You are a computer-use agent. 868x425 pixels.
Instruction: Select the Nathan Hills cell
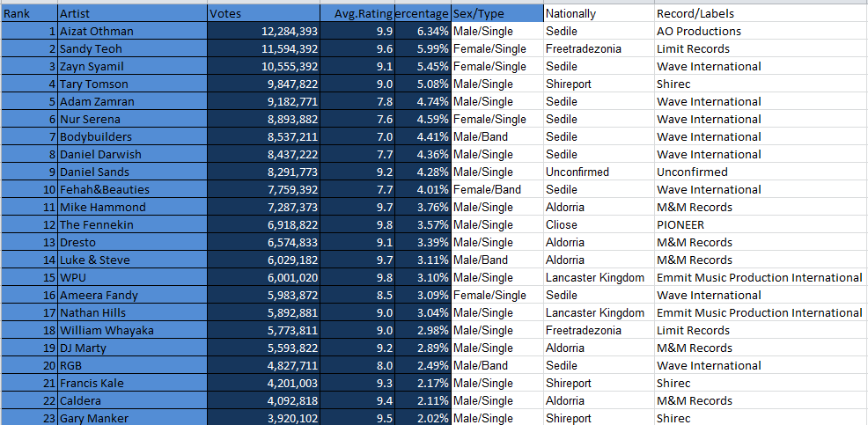[x=133, y=312]
